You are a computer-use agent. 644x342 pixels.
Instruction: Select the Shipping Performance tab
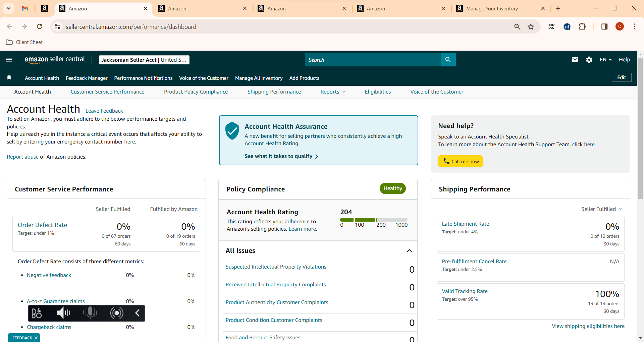point(274,92)
